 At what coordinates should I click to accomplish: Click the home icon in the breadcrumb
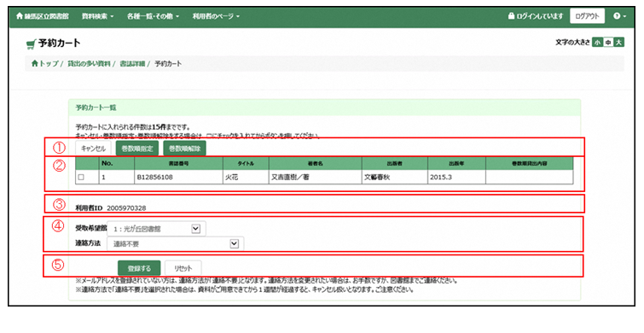[x=35, y=63]
